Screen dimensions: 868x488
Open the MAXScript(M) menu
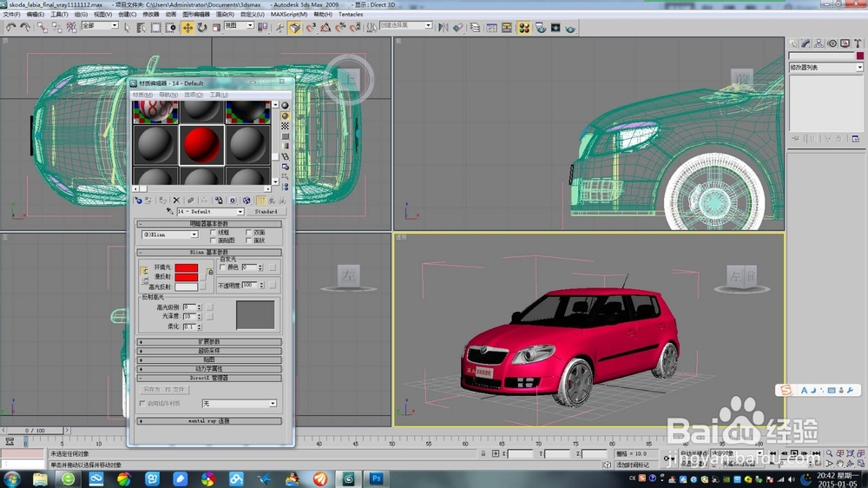289,15
